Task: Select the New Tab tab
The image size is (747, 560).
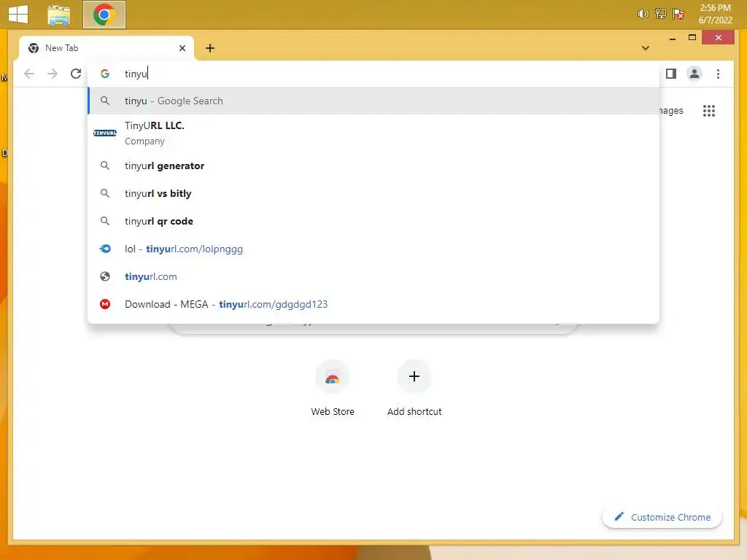Action: [106, 48]
